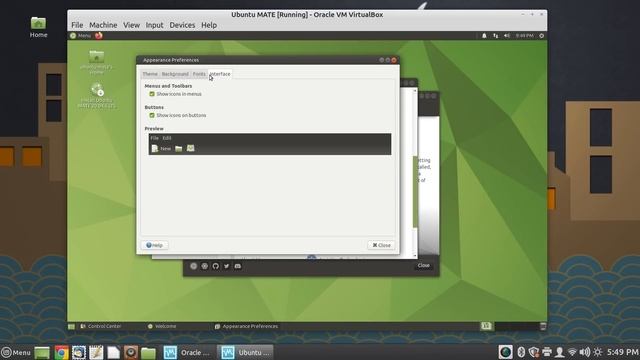Open the file manager folder launcher on host panel

click(x=148, y=352)
